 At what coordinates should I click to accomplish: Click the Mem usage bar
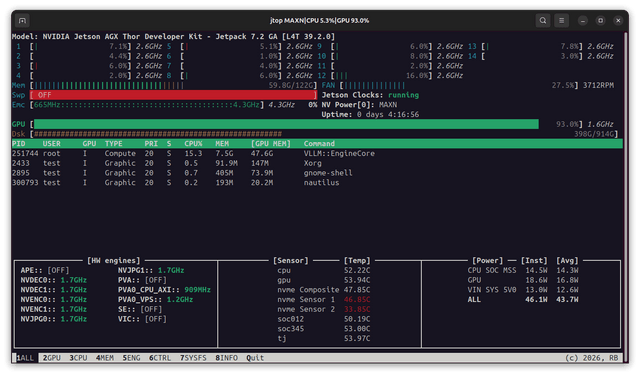point(173,85)
